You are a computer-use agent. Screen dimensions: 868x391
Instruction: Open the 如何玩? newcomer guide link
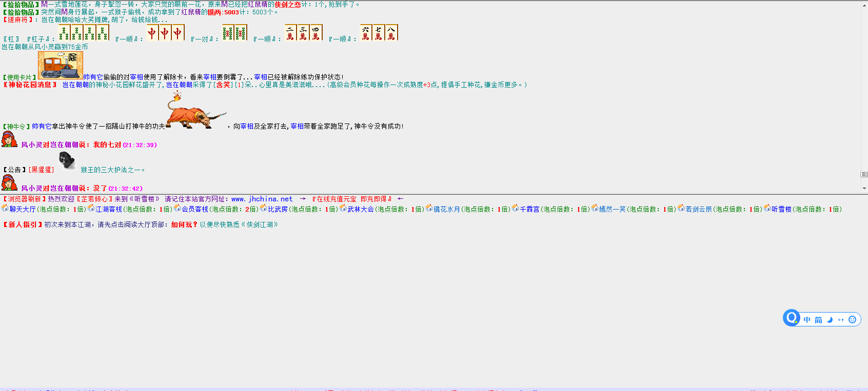pyautogui.click(x=184, y=224)
